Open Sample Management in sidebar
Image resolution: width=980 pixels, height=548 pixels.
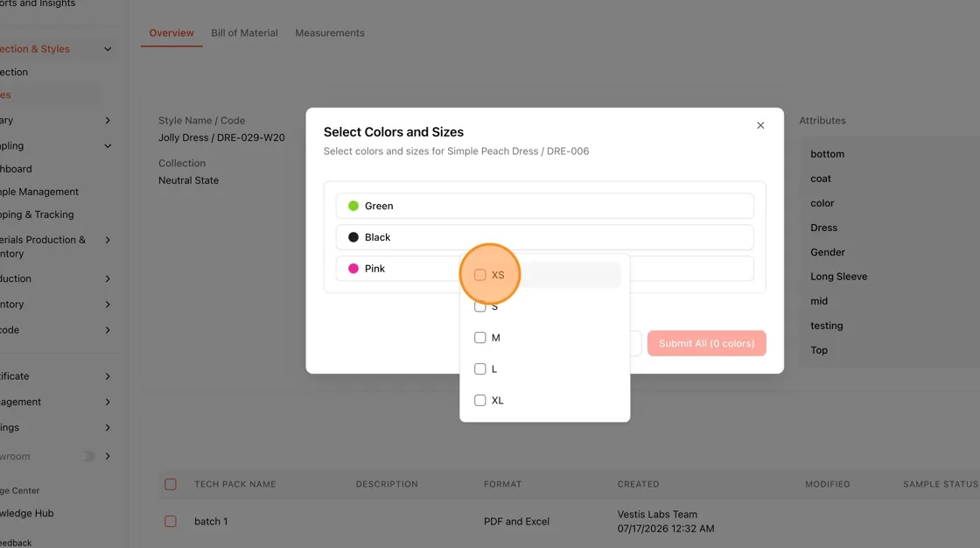pyautogui.click(x=38, y=192)
